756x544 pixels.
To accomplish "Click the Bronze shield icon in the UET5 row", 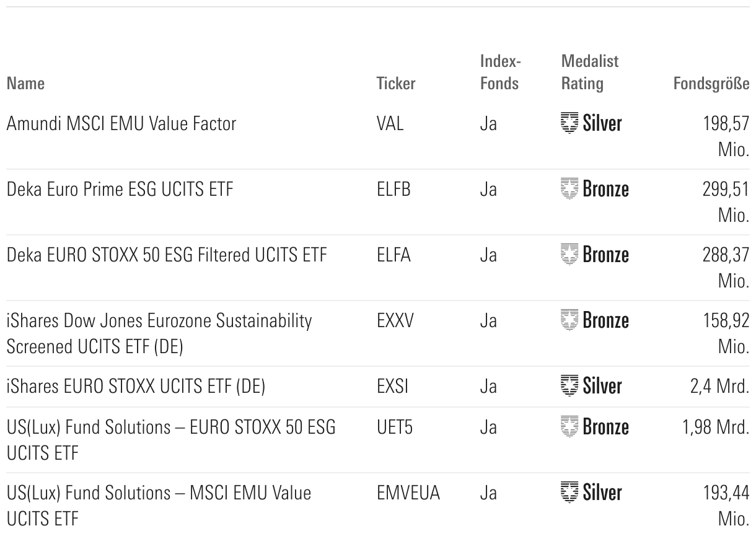I will (x=569, y=427).
